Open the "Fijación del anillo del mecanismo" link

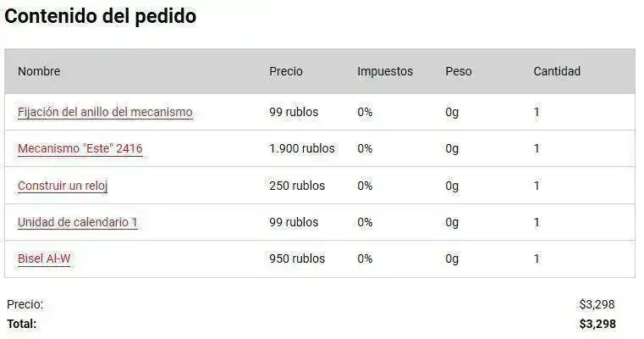click(105, 112)
